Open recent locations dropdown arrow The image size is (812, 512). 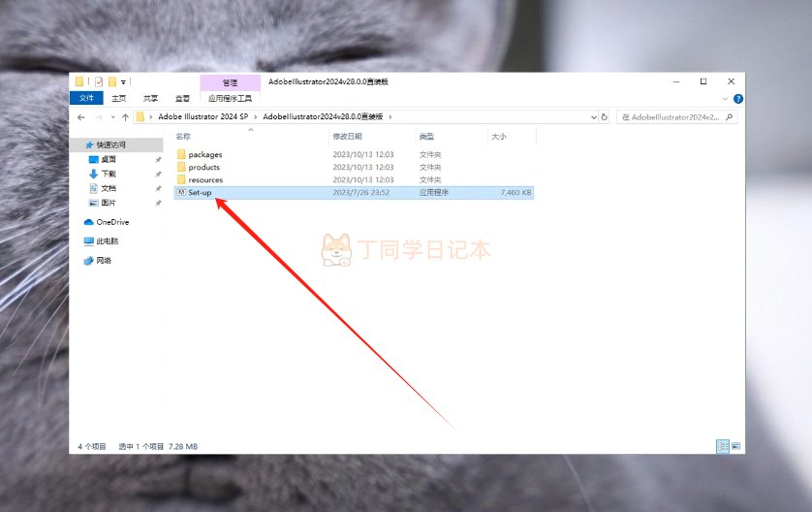pyautogui.click(x=113, y=117)
